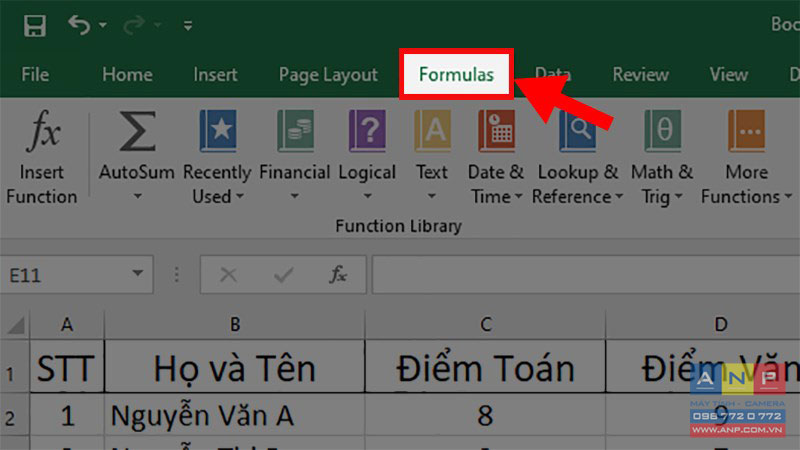The width and height of the screenshot is (800, 450).
Task: Open the Name Box dropdown arrow
Action: (x=137, y=274)
